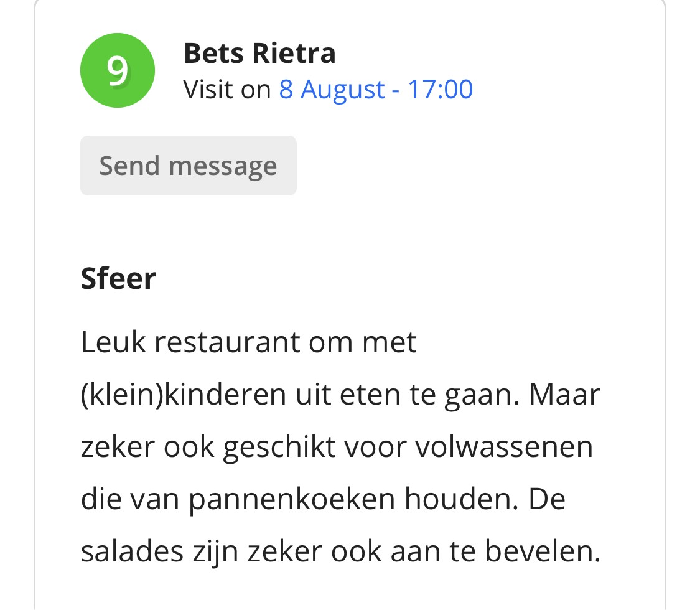Open the 8 August - 17:00 visit link
Image resolution: width=700 pixels, height=610 pixels.
click(376, 89)
